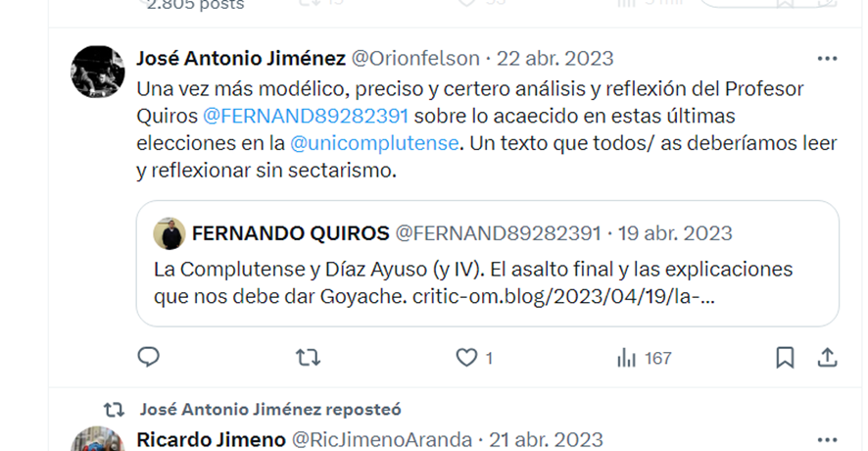Open tweet date 22 abr. 2023
868x451 pixels.
pos(555,58)
